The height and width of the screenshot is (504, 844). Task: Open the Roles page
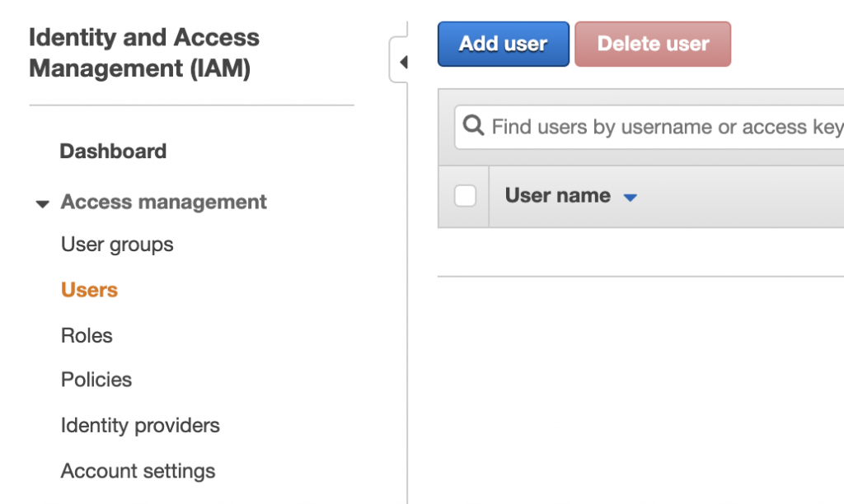coord(87,335)
